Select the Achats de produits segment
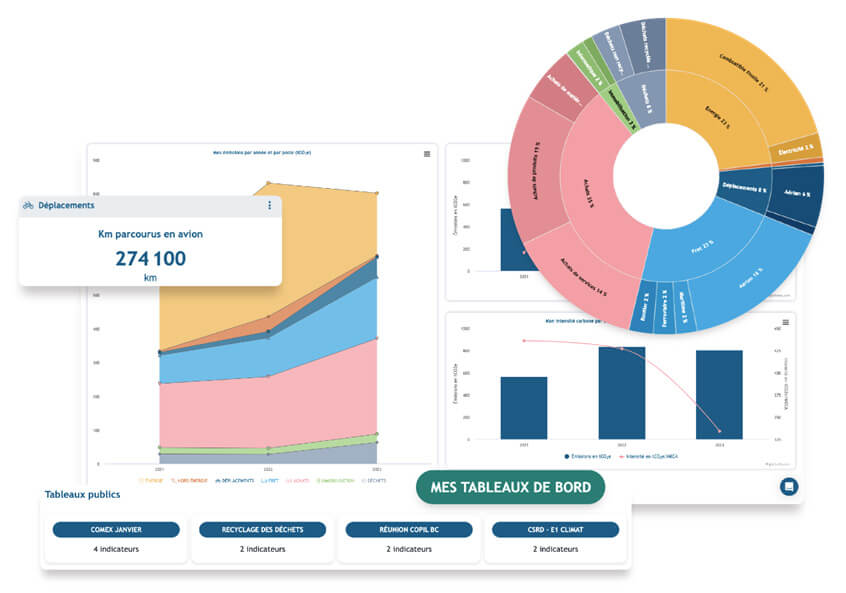 point(536,171)
